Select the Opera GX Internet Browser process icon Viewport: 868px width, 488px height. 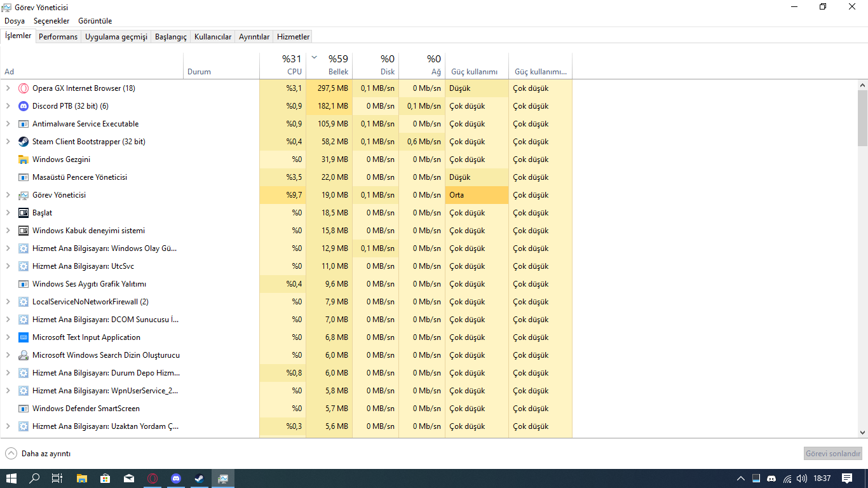click(x=24, y=88)
